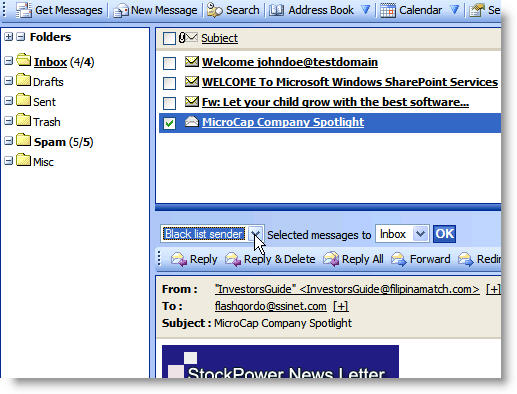Click the Reply All icon
Image resolution: width=517 pixels, height=394 pixels.
click(331, 259)
